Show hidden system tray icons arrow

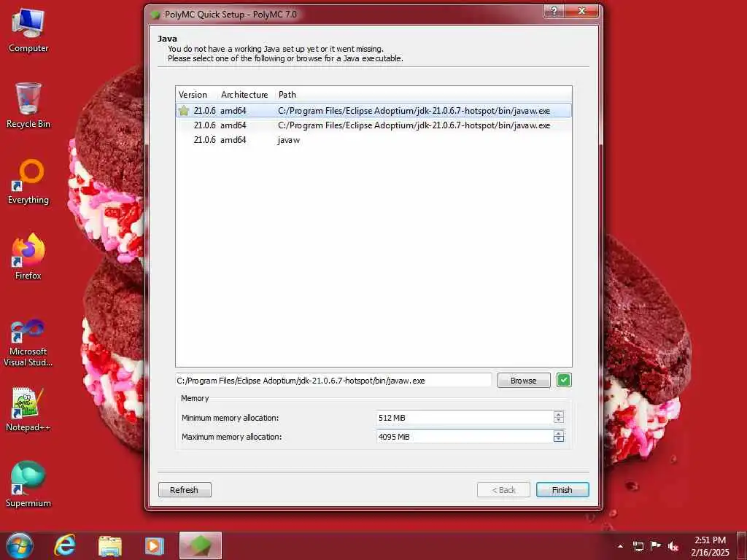[x=620, y=546]
